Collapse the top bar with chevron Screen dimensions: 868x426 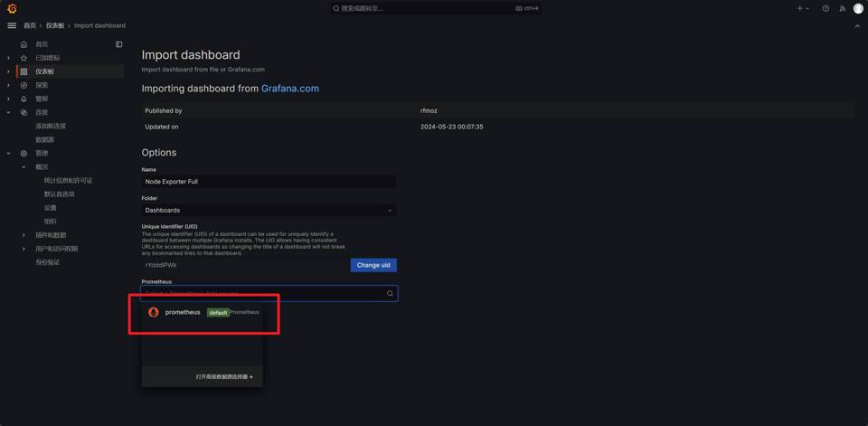(857, 25)
